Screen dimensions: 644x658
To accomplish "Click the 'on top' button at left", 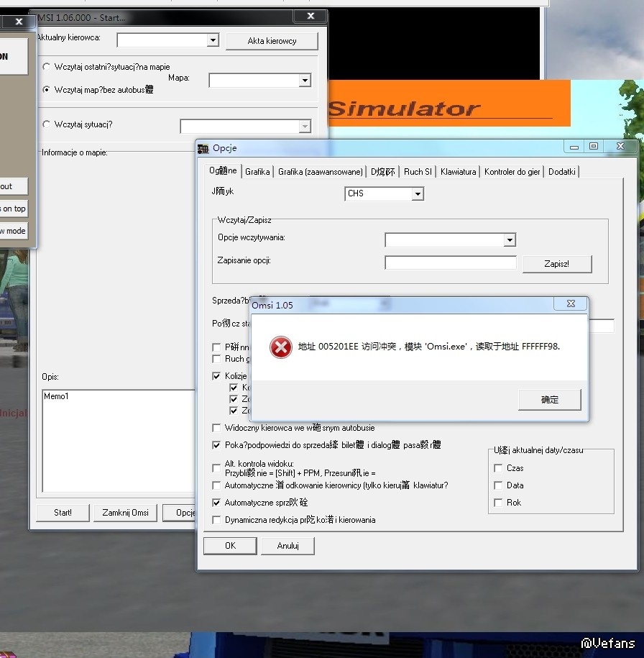I will (x=14, y=209).
